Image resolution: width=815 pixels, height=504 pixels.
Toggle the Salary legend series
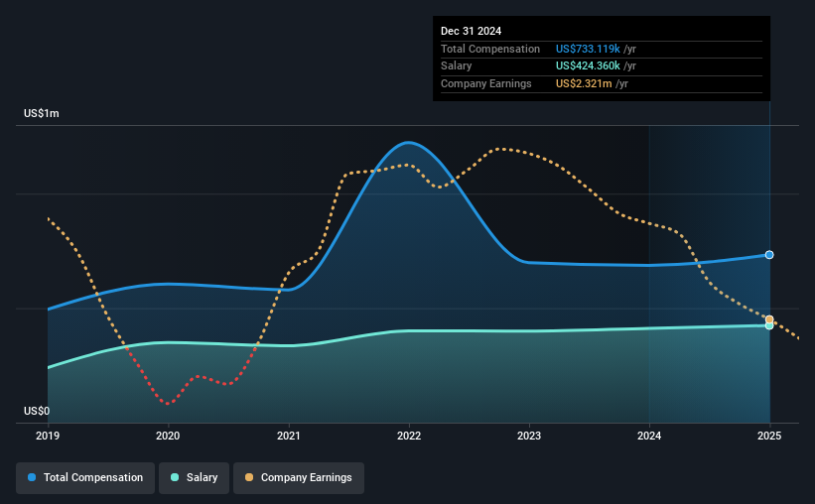194,477
